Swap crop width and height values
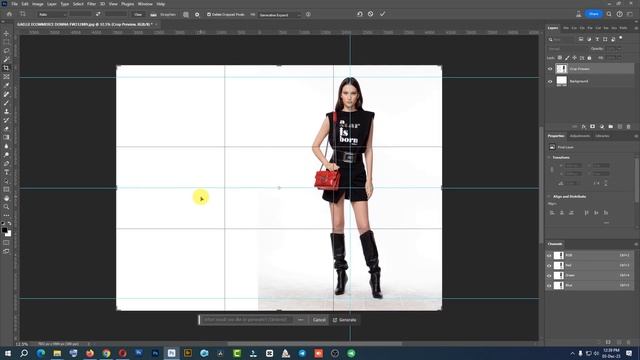This screenshot has width=640, height=360. [98, 14]
